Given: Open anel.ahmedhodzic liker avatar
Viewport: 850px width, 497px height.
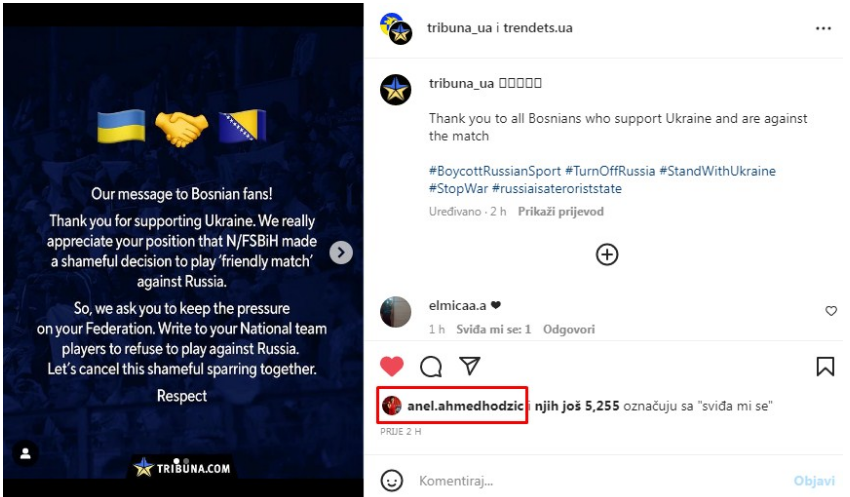Looking at the screenshot, I should (391, 405).
